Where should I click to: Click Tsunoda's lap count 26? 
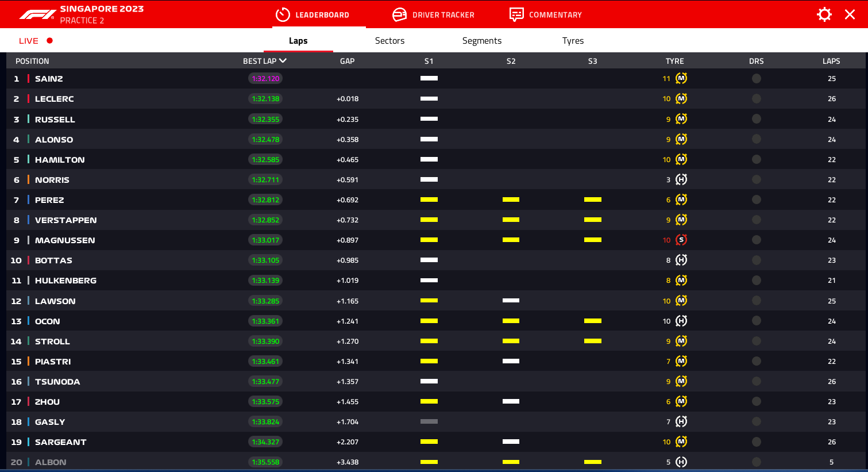832,382
